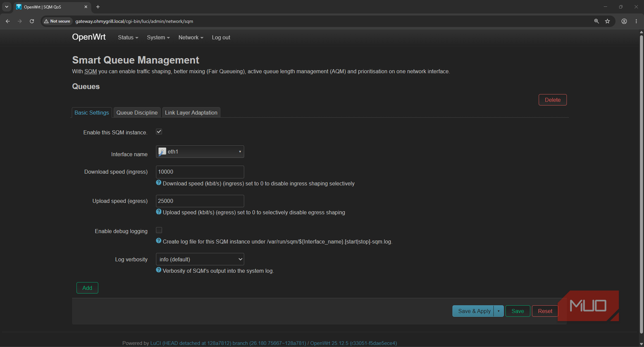Image resolution: width=644 pixels, height=347 pixels.
Task: Bookmark this page with the star icon
Action: (x=607, y=21)
